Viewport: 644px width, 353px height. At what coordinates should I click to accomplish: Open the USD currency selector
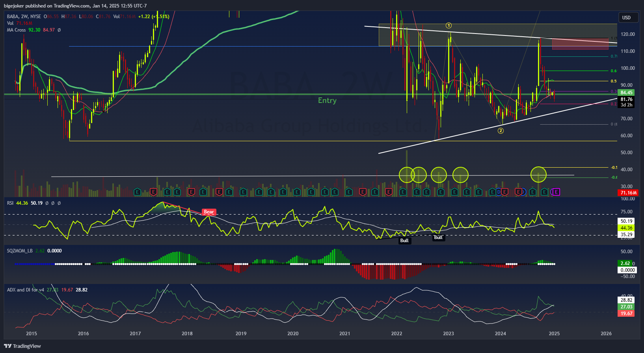[x=628, y=17]
